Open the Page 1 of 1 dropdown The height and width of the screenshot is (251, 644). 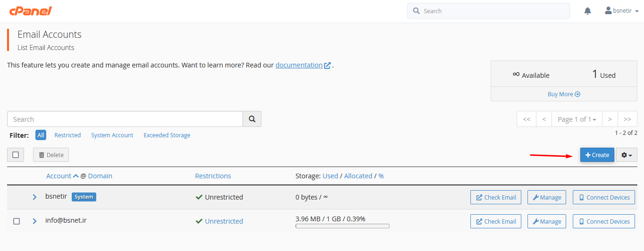[577, 119]
